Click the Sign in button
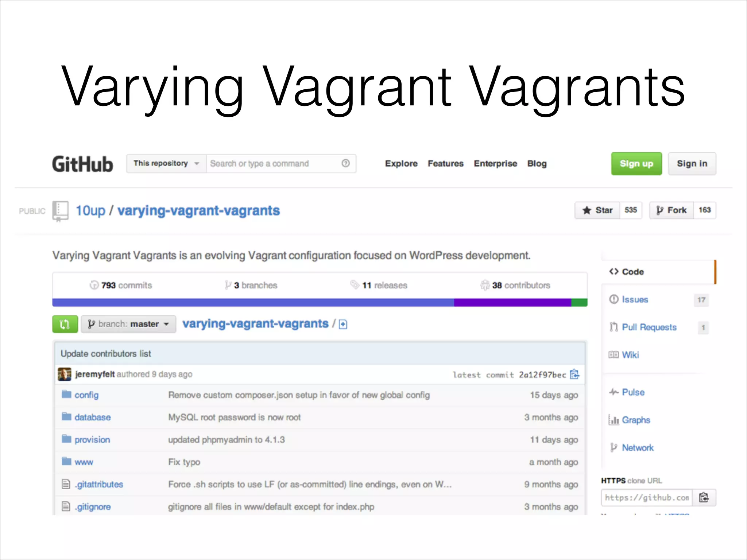The image size is (747, 560). (x=692, y=164)
